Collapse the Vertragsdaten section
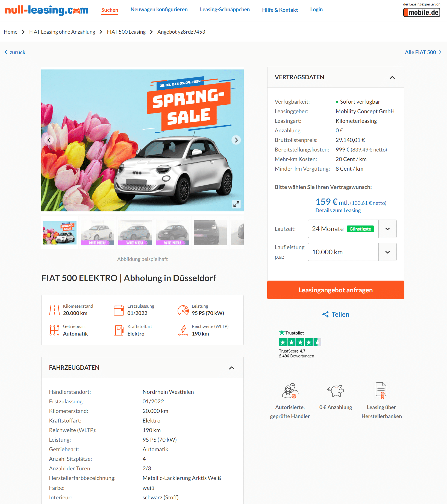Viewport: 447px width, 504px height. point(392,77)
